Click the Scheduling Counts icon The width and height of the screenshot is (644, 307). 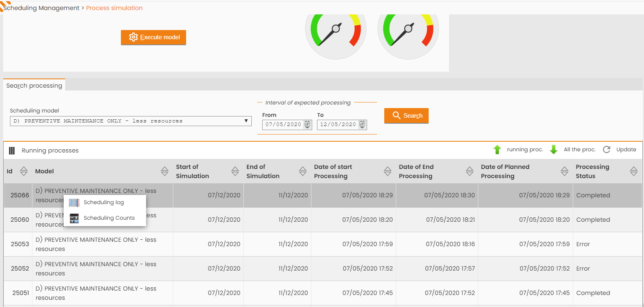[74, 218]
